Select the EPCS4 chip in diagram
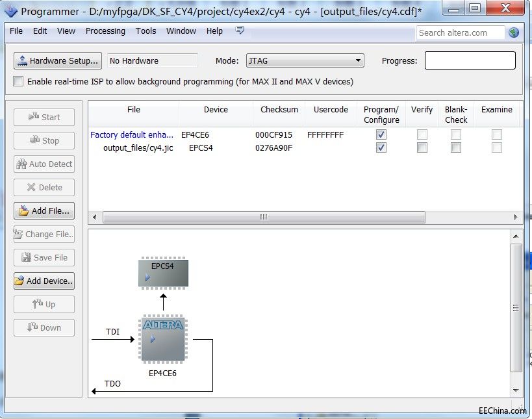532x419 pixels. 163,273
